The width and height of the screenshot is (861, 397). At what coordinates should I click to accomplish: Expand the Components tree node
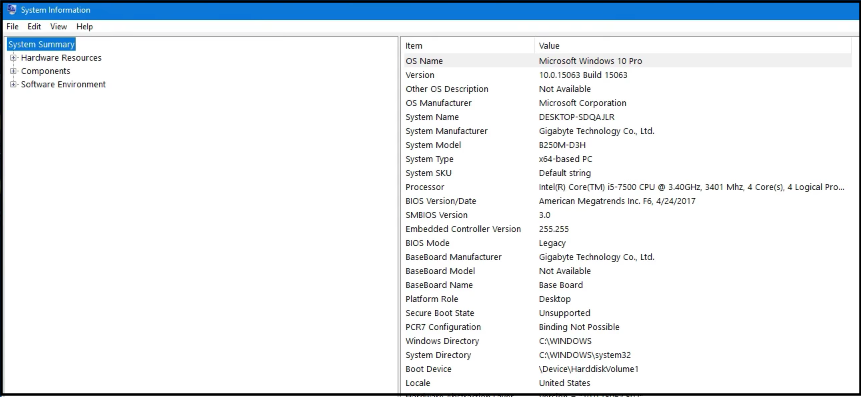coord(13,71)
